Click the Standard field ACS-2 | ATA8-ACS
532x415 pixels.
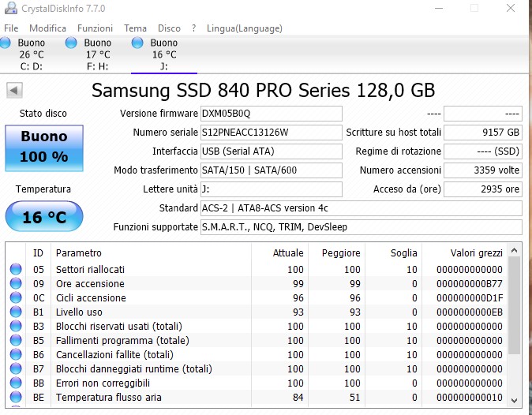pos(362,208)
